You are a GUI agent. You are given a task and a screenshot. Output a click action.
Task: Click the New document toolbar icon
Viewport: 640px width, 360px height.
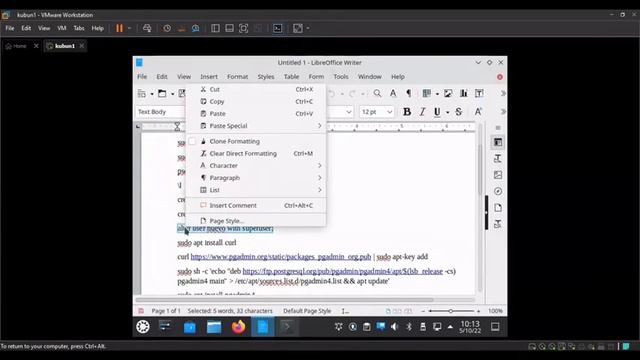[x=142, y=93]
